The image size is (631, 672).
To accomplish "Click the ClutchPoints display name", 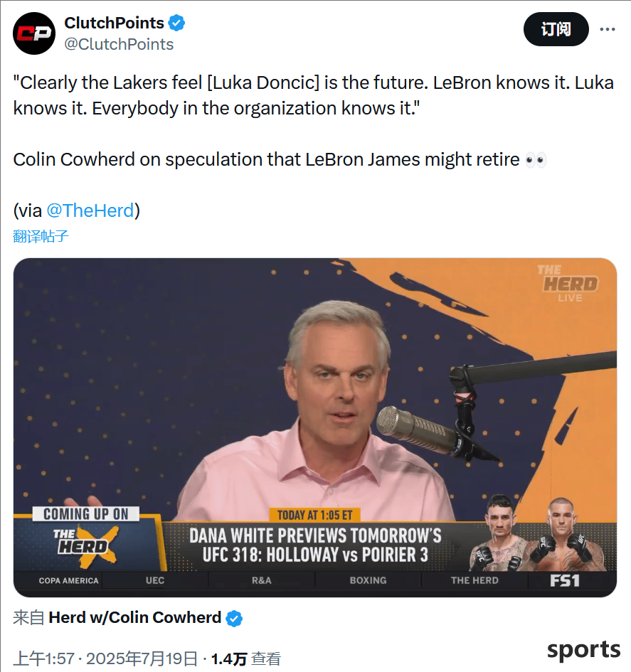I will (x=114, y=23).
